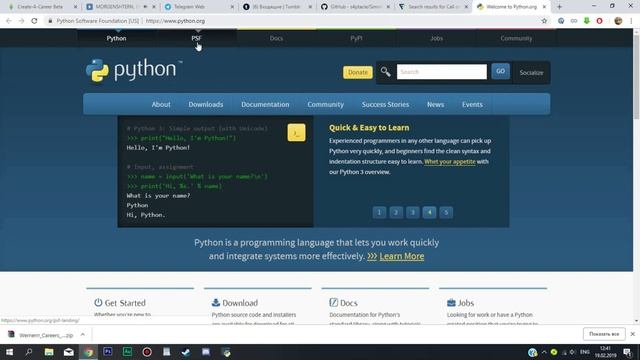Open PyPI in top site navigation
640x360 pixels.
356,38
